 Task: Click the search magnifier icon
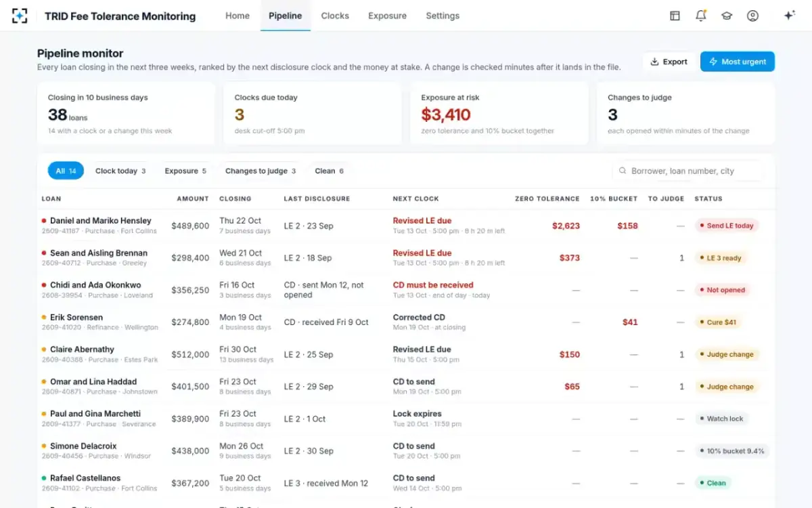click(x=623, y=171)
